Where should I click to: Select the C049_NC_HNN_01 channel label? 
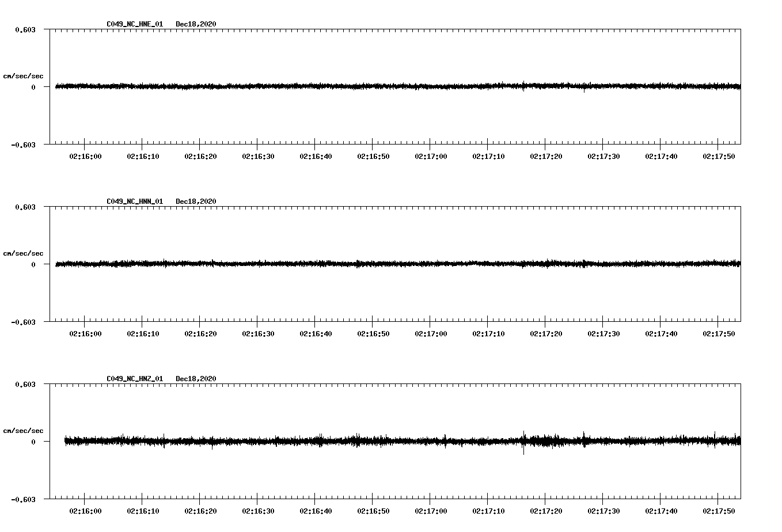click(x=134, y=202)
